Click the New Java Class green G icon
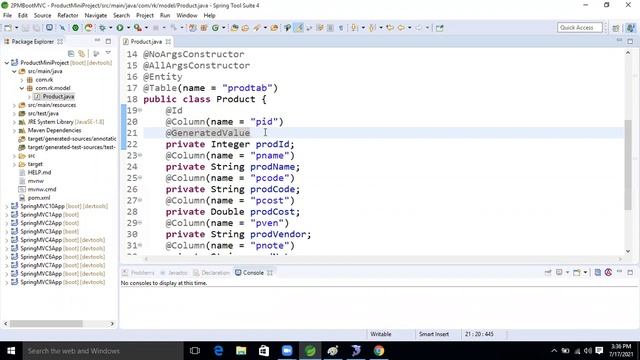Image resolution: width=640 pixels, height=360 pixels. coord(215,28)
